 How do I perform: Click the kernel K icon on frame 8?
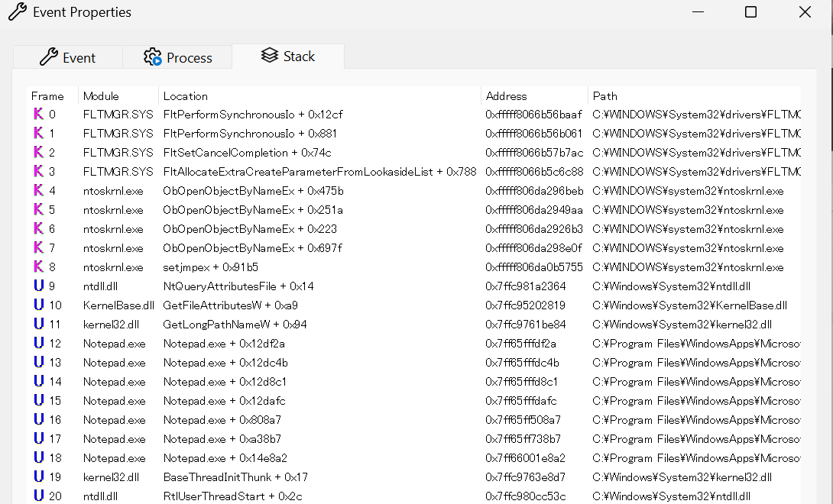coord(38,267)
